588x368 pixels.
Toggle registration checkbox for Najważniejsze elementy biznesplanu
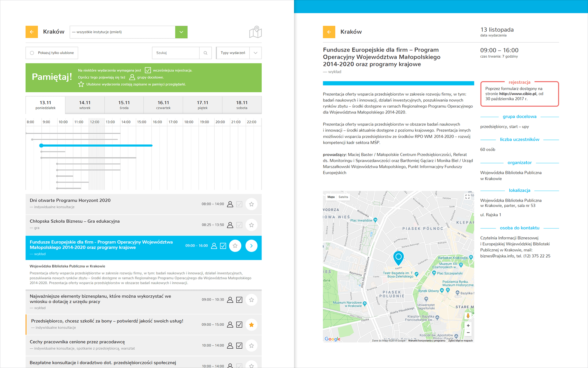(x=239, y=300)
